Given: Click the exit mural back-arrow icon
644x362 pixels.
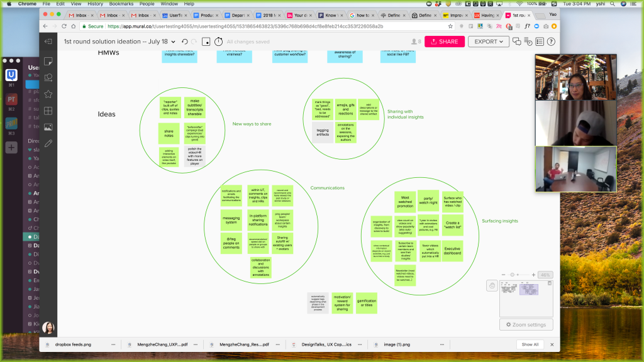Looking at the screenshot, I should pos(48,41).
